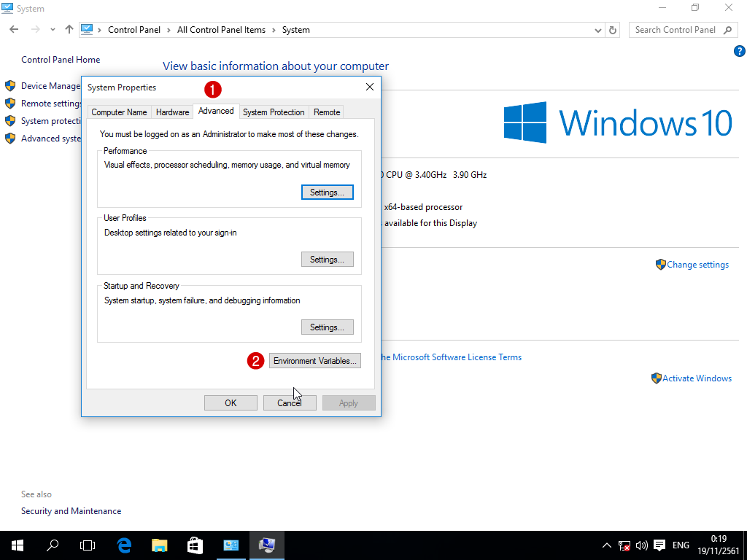This screenshot has height=560, width=747.
Task: Open recent locations dropdown arrow
Action: click(53, 29)
